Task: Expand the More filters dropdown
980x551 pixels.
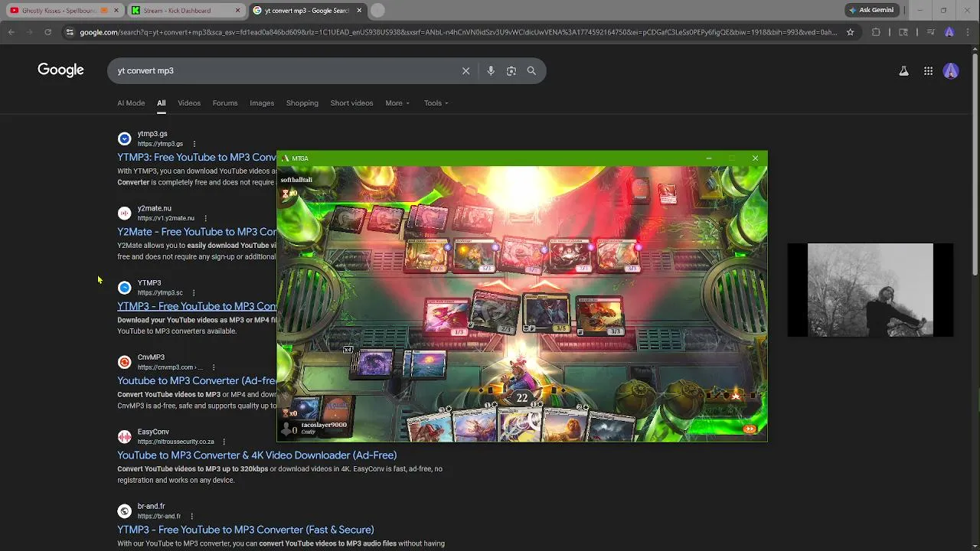Action: (x=397, y=103)
